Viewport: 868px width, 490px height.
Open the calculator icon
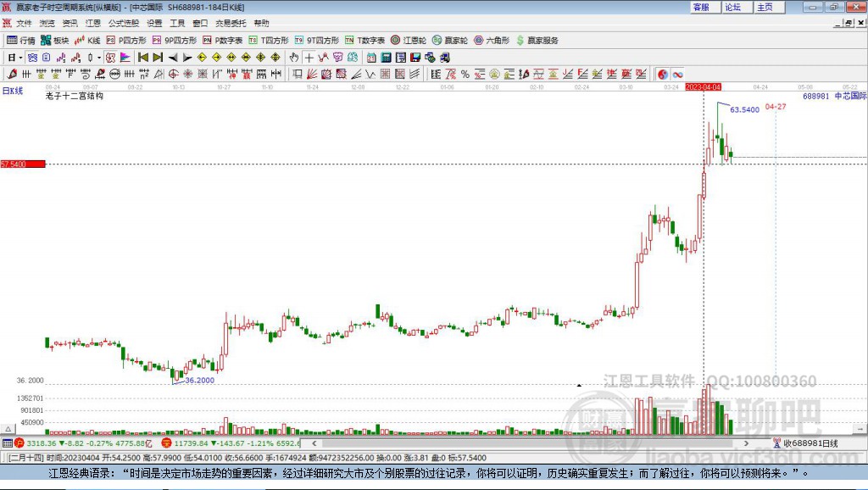pyautogui.click(x=386, y=58)
